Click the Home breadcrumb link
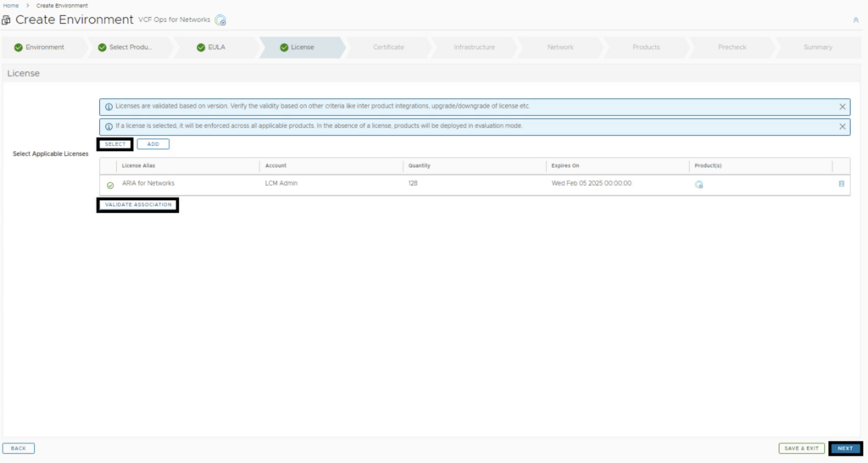868x463 pixels. tap(11, 5)
